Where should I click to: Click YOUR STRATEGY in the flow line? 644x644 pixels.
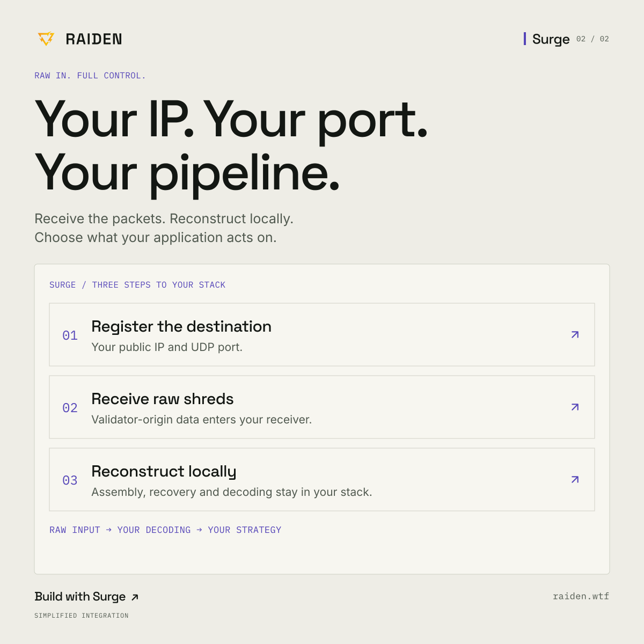point(245,530)
